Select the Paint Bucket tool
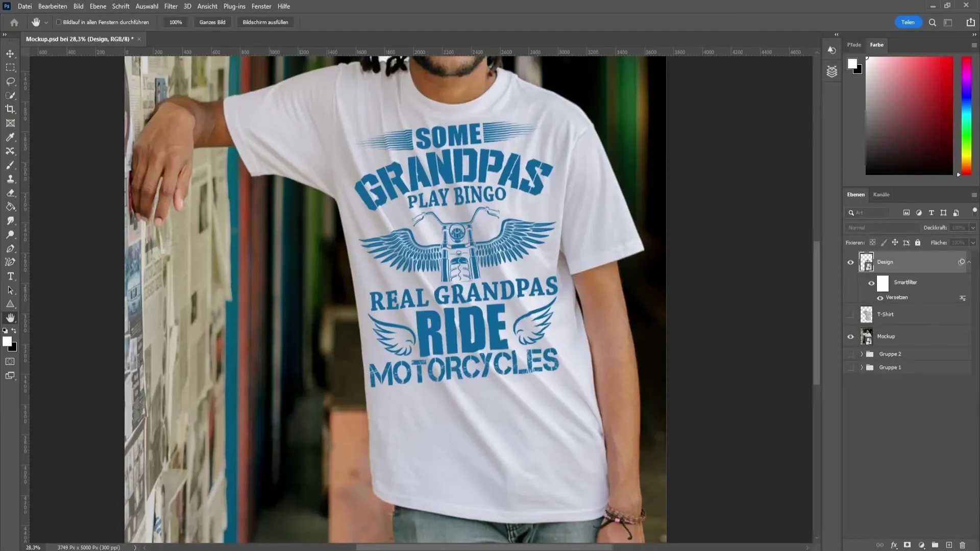This screenshot has width=980, height=551. coord(10,207)
